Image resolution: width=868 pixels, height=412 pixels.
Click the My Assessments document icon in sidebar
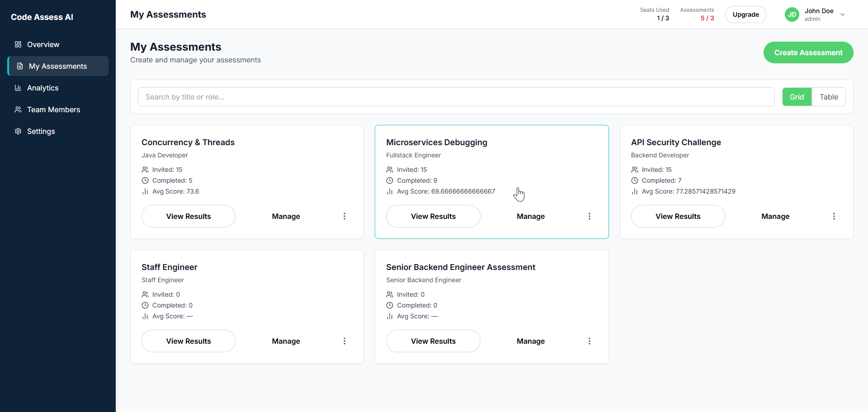[x=20, y=66]
